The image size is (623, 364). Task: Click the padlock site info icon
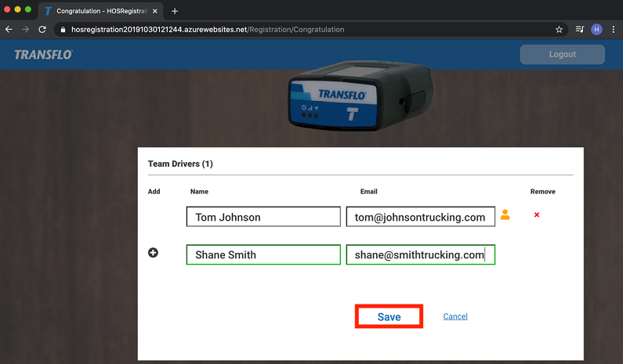(x=63, y=30)
